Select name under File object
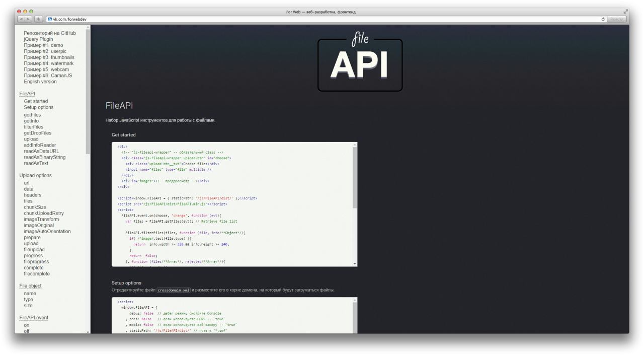Image resolution: width=644 pixels, height=355 pixels. click(x=30, y=293)
